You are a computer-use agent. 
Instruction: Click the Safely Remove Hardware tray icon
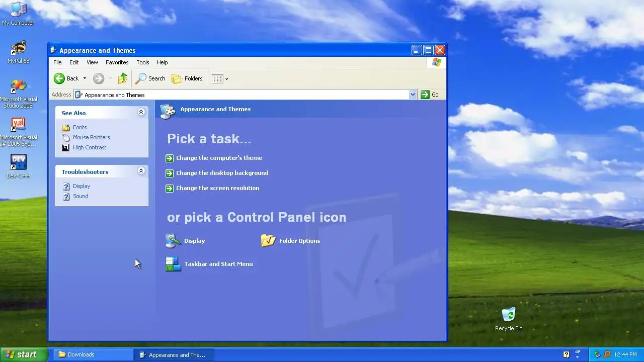tap(597, 354)
